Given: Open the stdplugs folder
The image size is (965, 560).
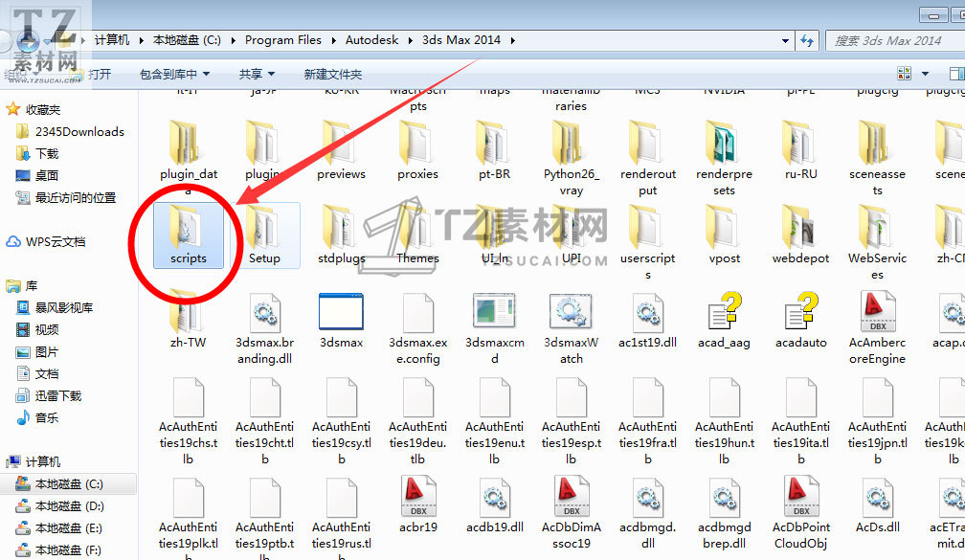Looking at the screenshot, I should (341, 235).
